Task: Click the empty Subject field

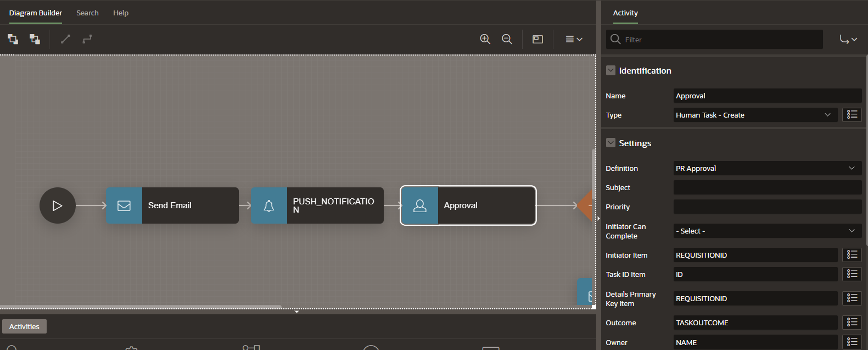Action: click(768, 187)
